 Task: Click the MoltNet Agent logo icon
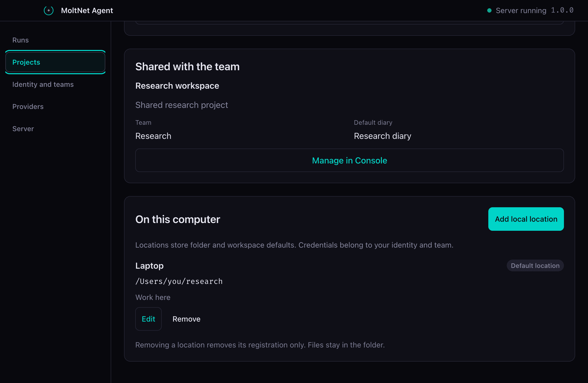pyautogui.click(x=49, y=10)
